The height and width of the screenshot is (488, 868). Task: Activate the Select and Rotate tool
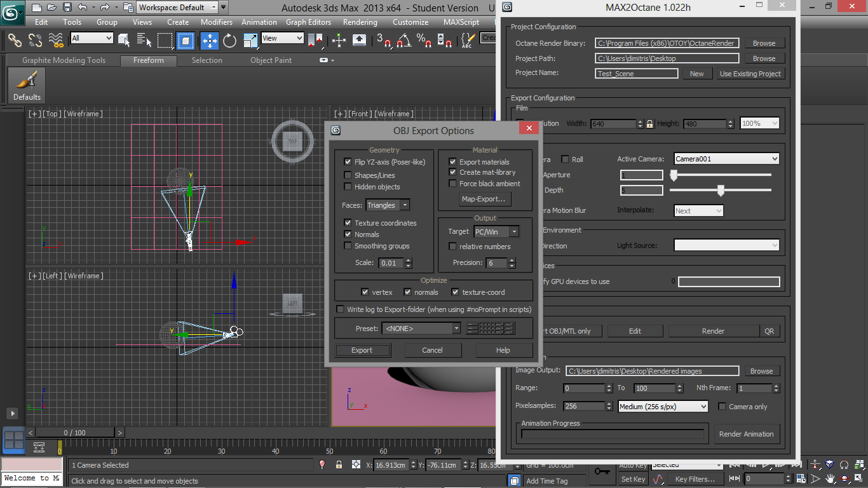coord(230,40)
